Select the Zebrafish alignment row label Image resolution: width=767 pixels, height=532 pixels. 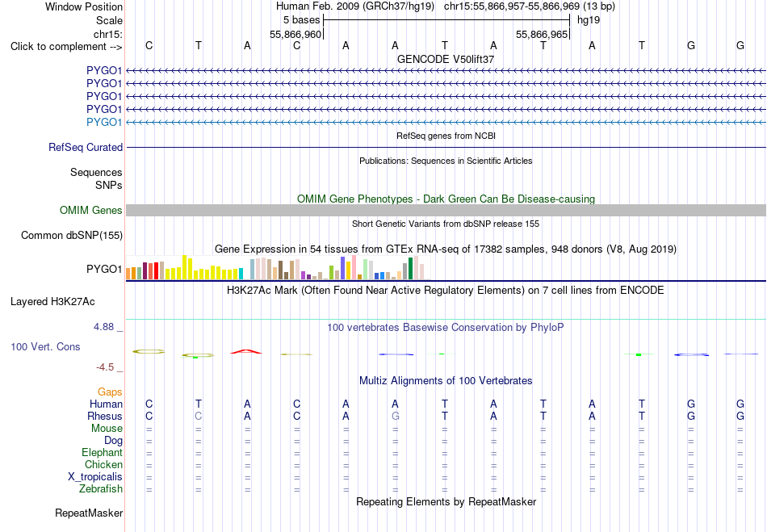tap(101, 488)
